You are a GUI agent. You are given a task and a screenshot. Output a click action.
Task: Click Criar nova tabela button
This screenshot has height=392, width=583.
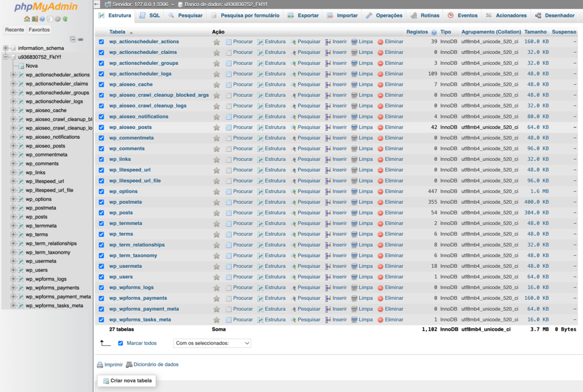[127, 381]
